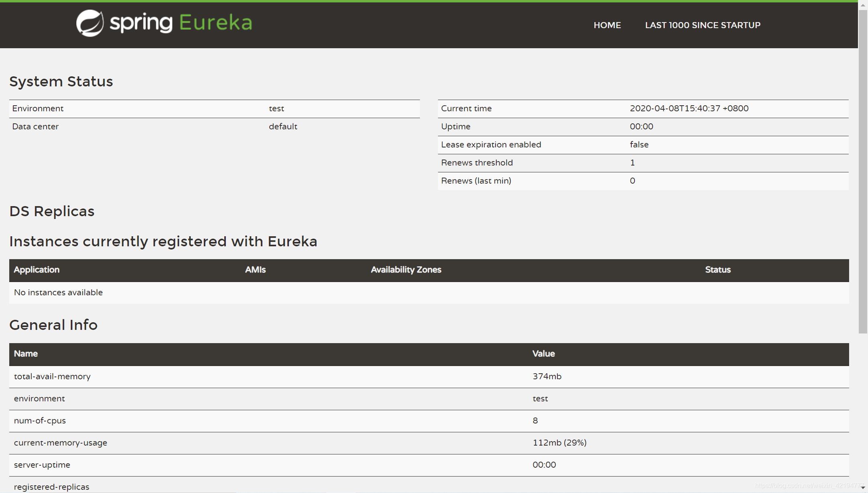Click the Status column header
Viewport: 868px width, 493px height.
[x=718, y=270]
